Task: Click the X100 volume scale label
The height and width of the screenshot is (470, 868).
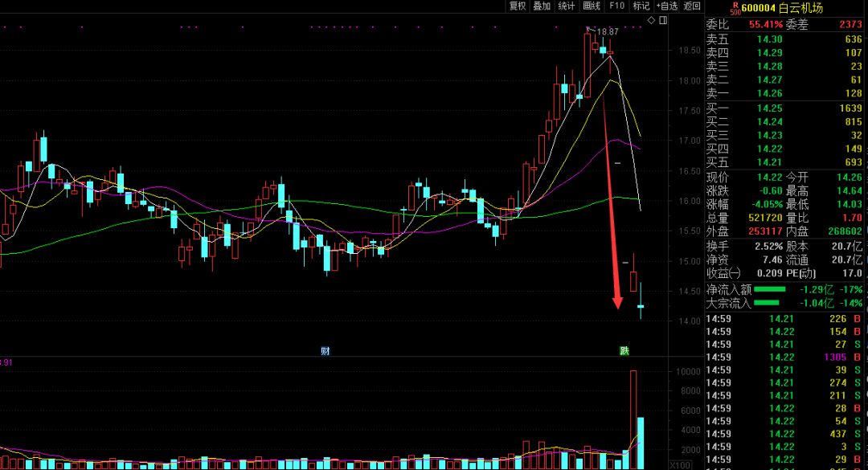Action: (680, 464)
